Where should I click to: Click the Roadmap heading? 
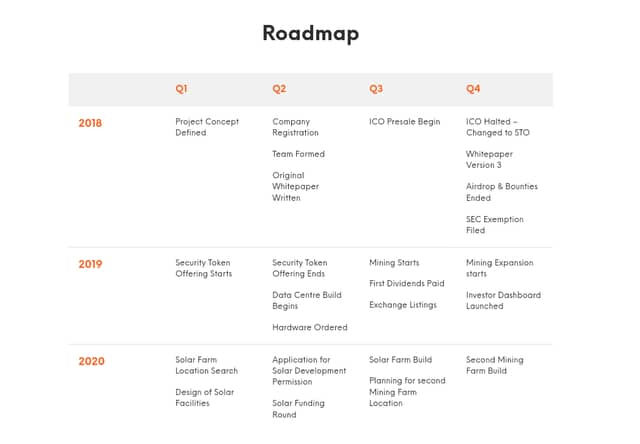pyautogui.click(x=311, y=33)
